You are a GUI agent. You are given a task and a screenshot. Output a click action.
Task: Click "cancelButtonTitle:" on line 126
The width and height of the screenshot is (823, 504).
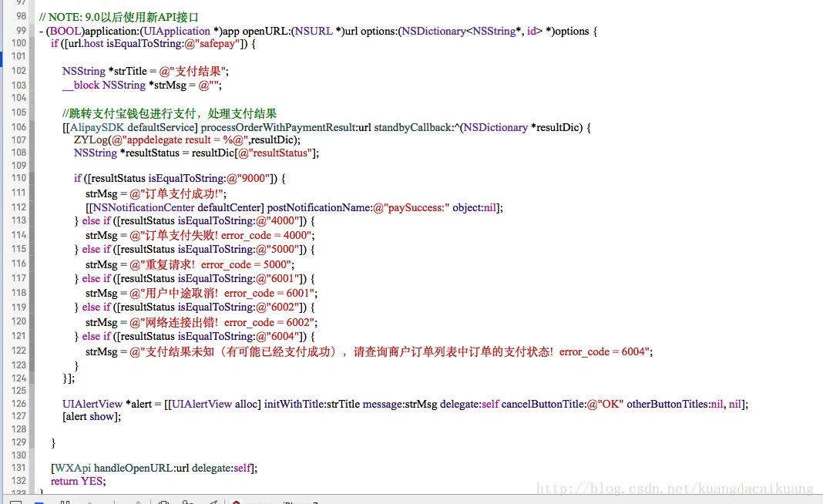click(544, 404)
